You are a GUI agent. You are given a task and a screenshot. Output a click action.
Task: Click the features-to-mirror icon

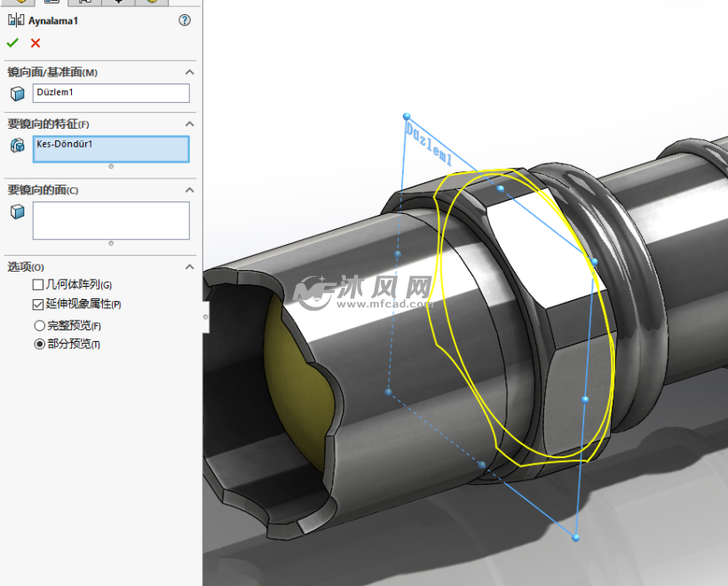click(18, 146)
